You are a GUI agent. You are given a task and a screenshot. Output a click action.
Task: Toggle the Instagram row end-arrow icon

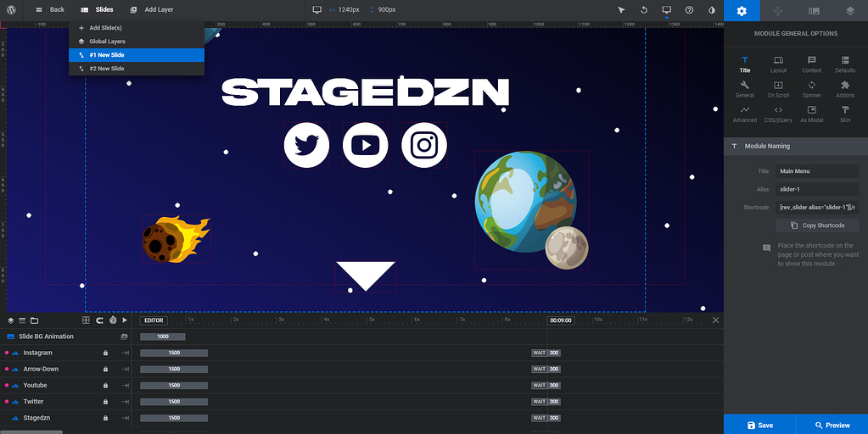click(125, 353)
